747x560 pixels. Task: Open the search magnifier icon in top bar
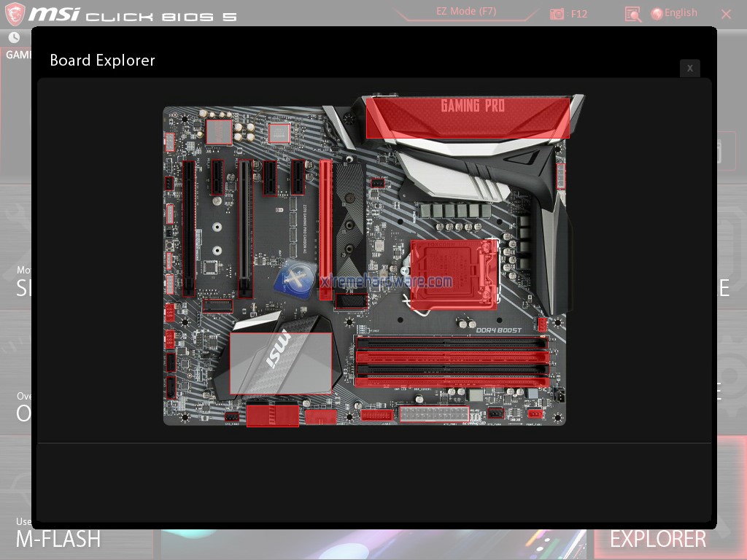(x=632, y=14)
